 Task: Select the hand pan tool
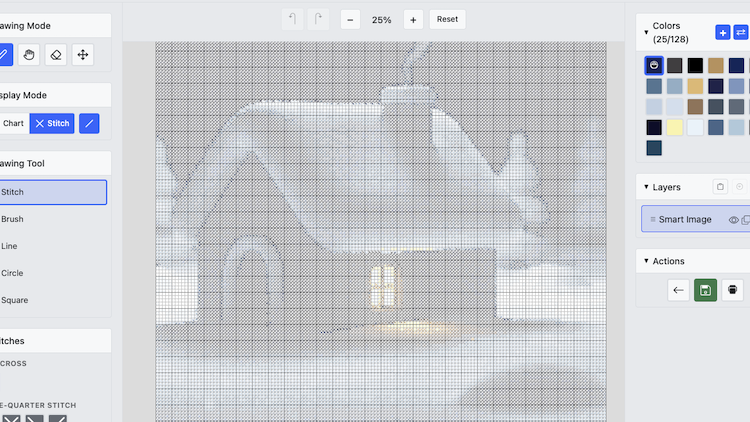coord(29,55)
